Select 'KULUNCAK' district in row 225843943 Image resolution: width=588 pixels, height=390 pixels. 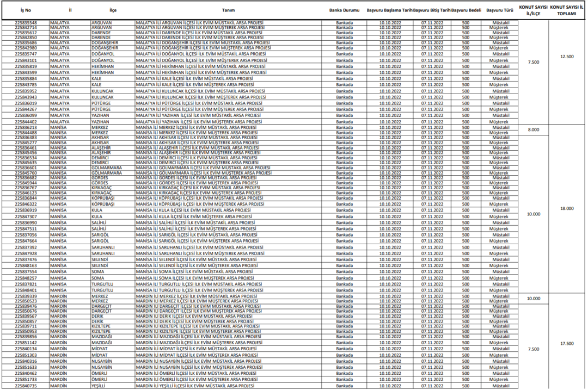coord(102,97)
